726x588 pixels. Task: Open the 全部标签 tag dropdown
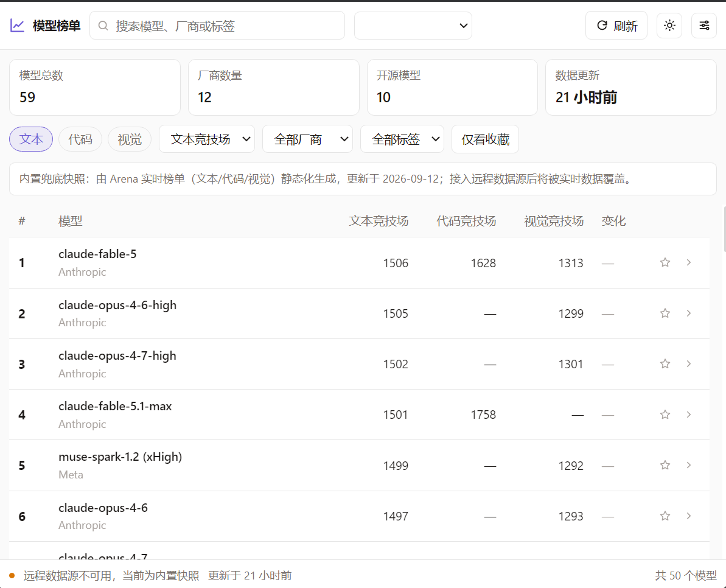(x=402, y=139)
